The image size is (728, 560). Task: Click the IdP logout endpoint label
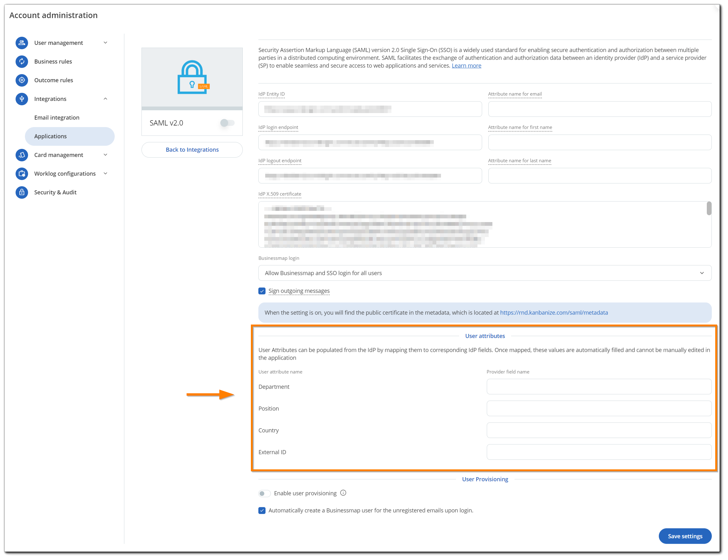pos(280,161)
